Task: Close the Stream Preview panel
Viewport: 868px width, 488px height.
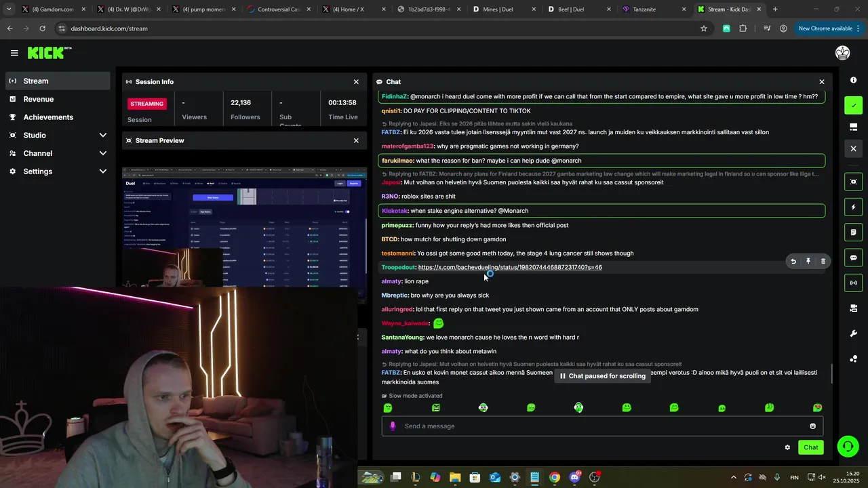Action: [356, 140]
